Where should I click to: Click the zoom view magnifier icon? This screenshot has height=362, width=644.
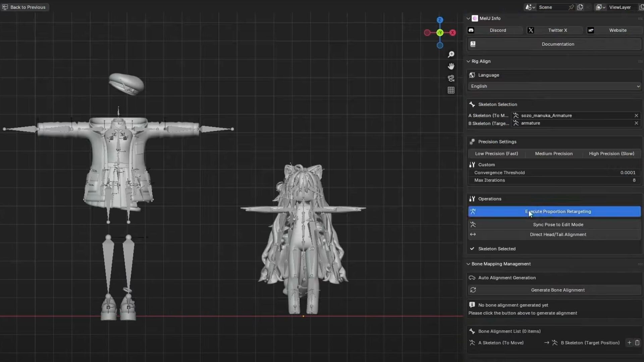pyautogui.click(x=451, y=54)
